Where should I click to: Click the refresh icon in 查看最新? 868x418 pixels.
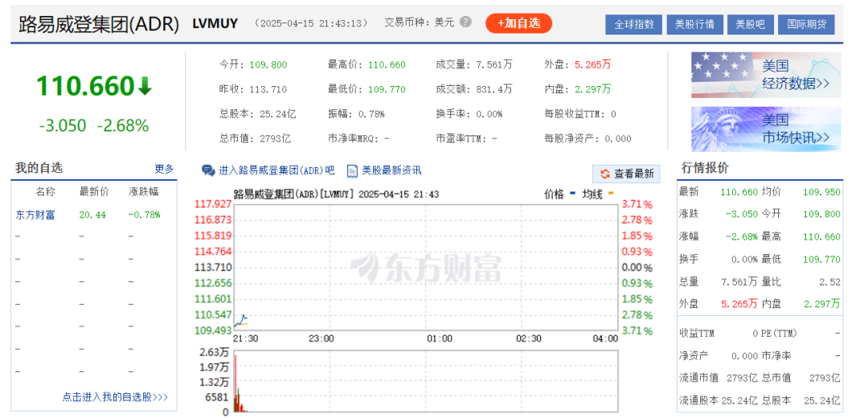click(x=604, y=174)
